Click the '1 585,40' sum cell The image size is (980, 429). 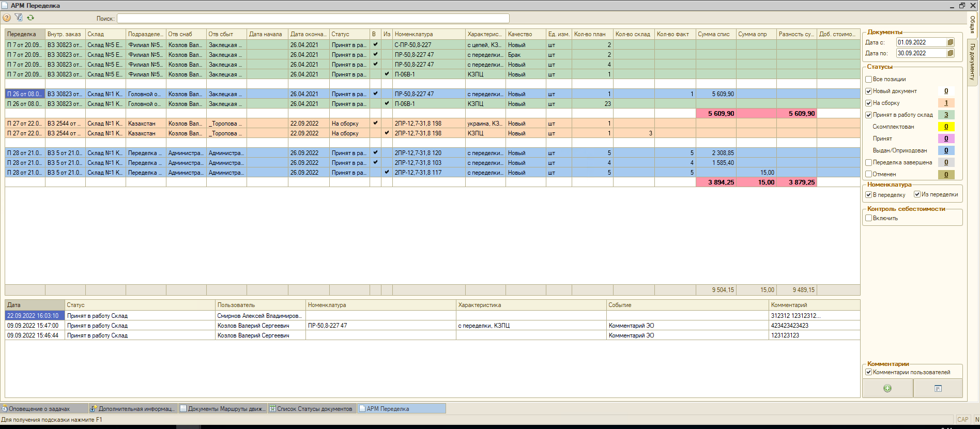coord(716,163)
